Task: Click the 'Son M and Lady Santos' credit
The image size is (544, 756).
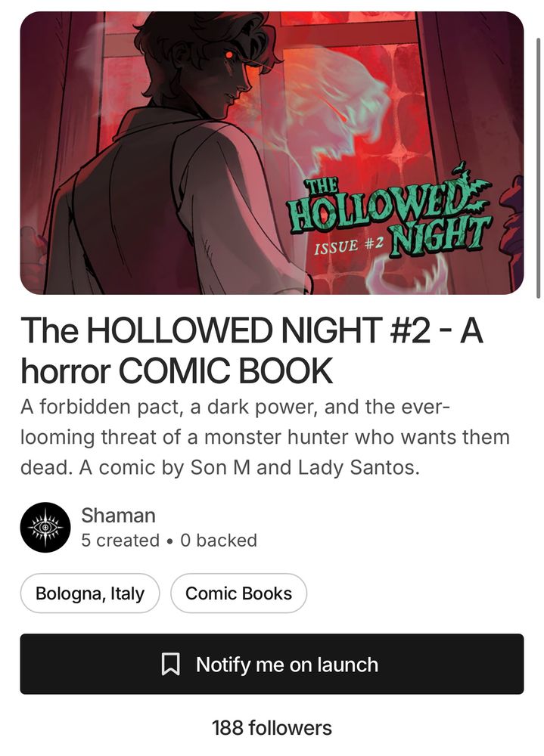Action: point(305,467)
